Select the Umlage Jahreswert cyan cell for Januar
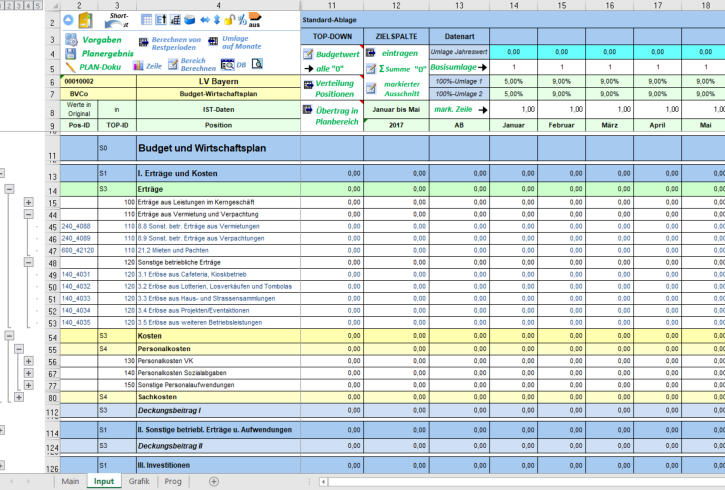This screenshot has width=725, height=490. [514, 51]
